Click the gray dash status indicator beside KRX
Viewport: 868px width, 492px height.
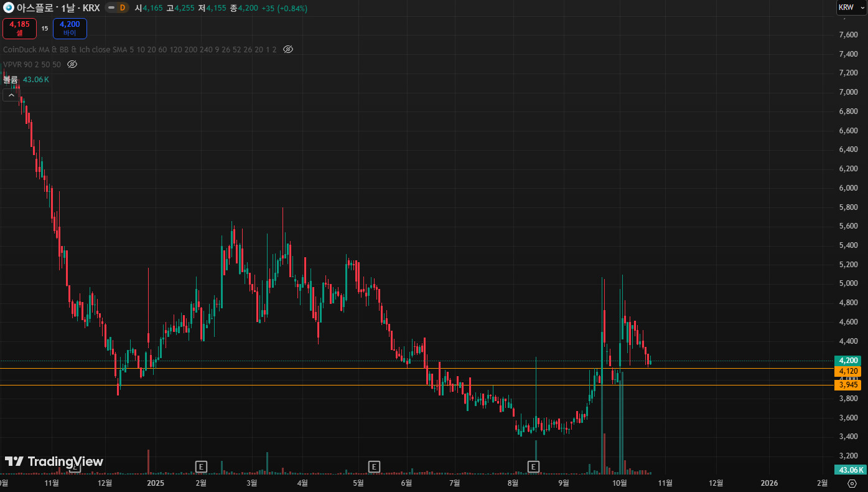(111, 8)
